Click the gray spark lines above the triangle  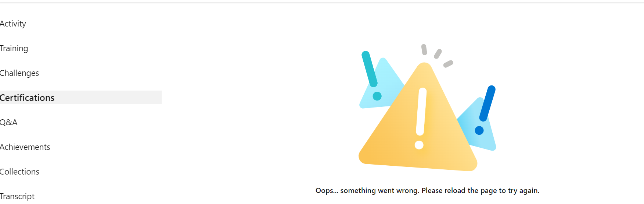click(x=437, y=56)
